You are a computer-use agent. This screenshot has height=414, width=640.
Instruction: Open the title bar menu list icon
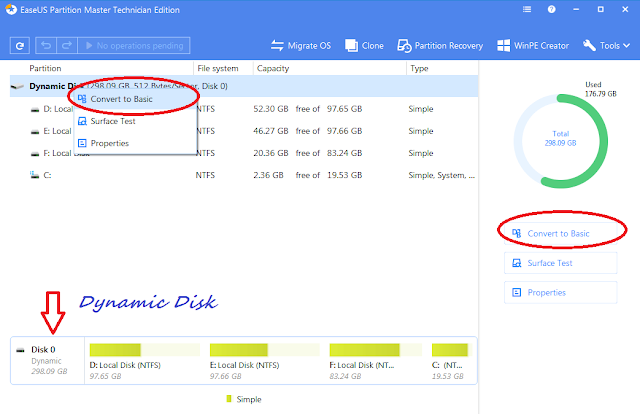(x=527, y=9)
